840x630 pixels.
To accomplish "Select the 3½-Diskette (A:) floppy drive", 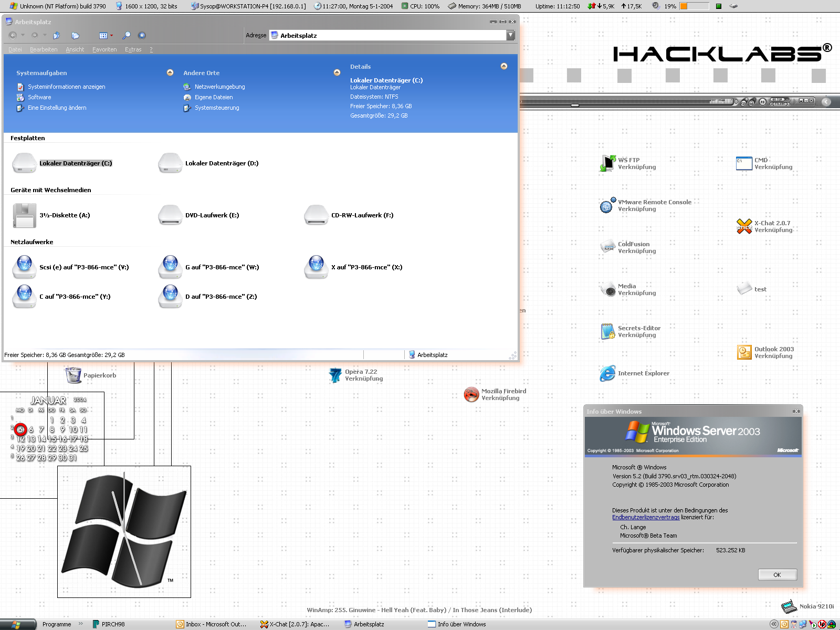I will tap(24, 215).
